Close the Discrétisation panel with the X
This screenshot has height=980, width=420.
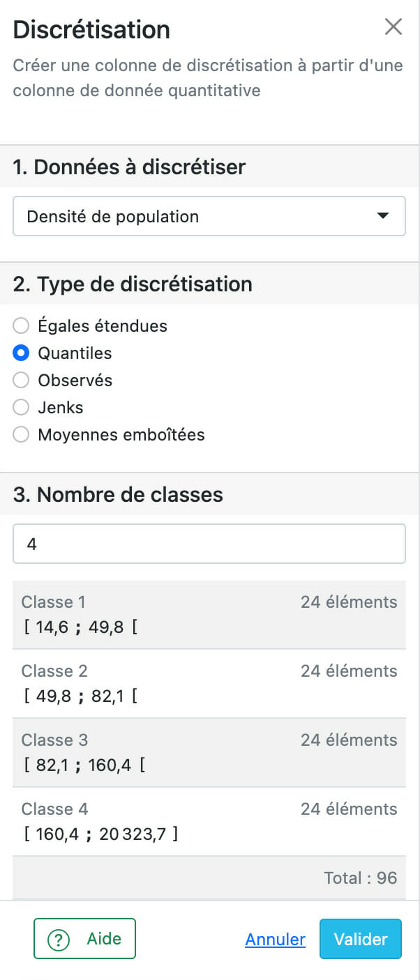[x=393, y=27]
